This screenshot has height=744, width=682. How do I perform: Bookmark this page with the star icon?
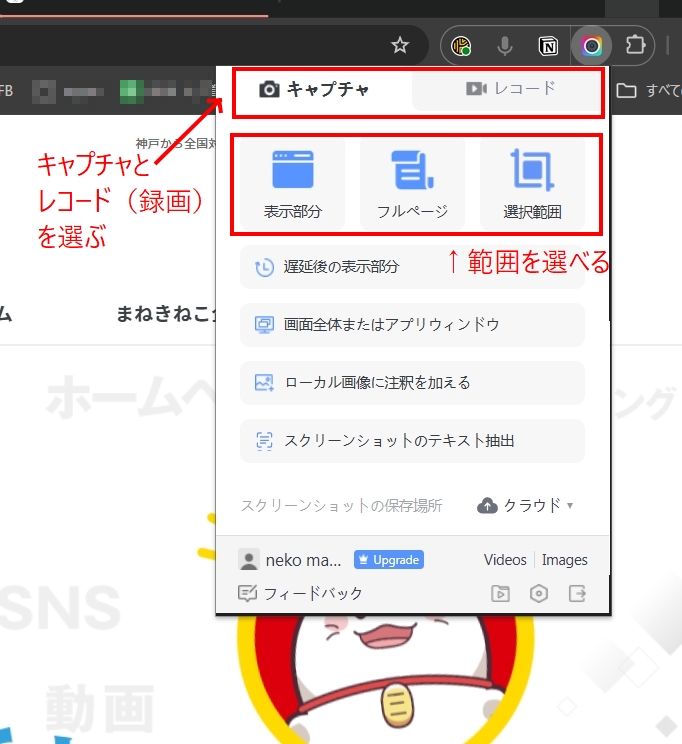coord(400,46)
